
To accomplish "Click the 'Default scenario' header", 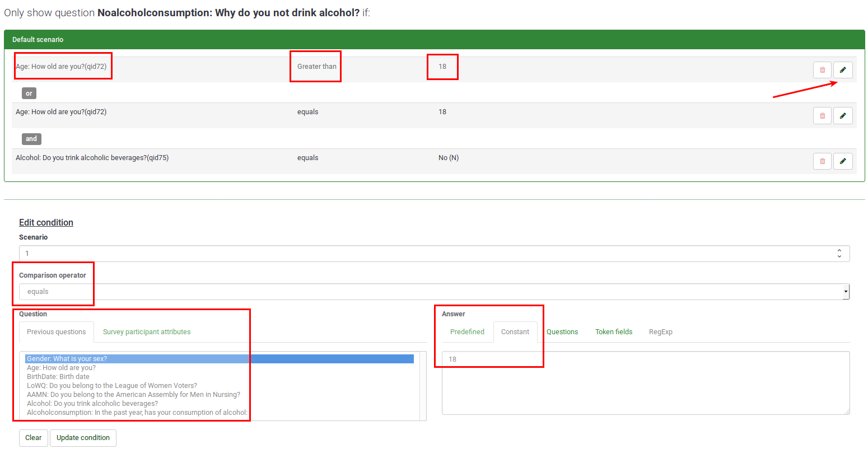I will [x=435, y=40].
